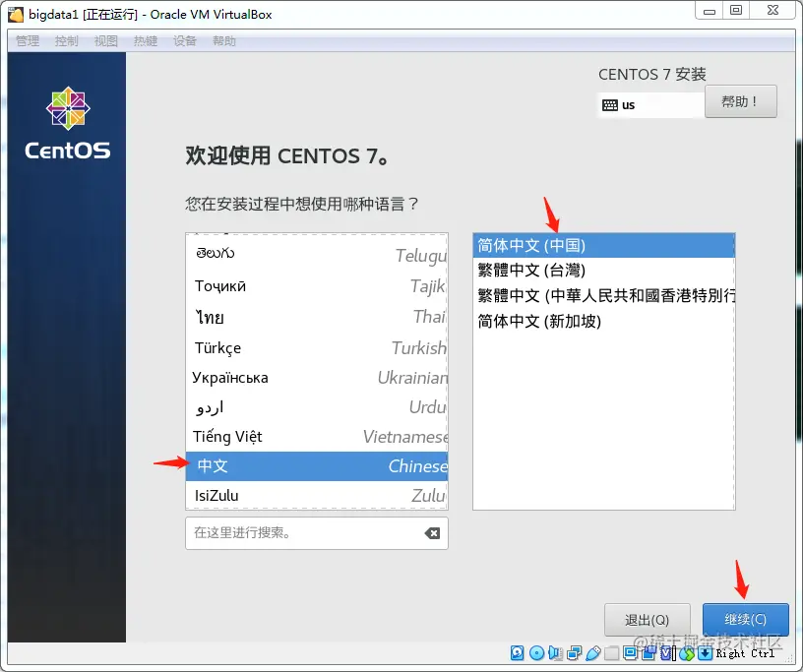Select 繁體中文 香港特別行政區 locale
The image size is (803, 672).
pyautogui.click(x=604, y=295)
